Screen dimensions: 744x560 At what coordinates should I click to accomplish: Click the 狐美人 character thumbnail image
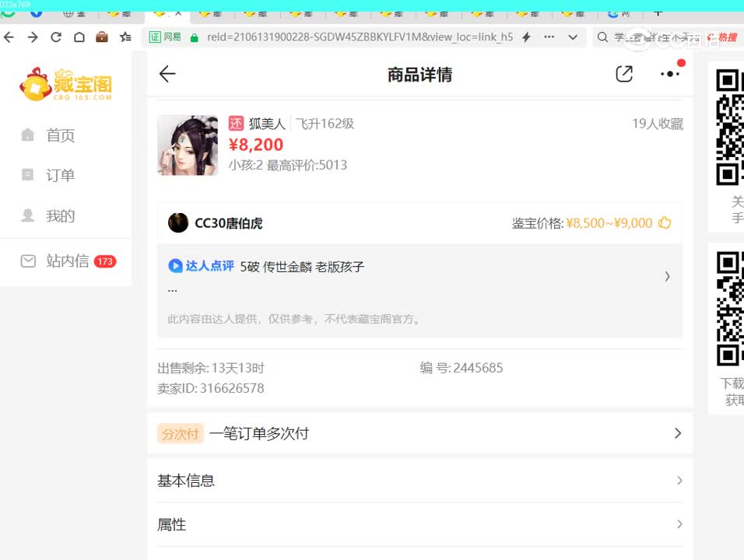188,145
